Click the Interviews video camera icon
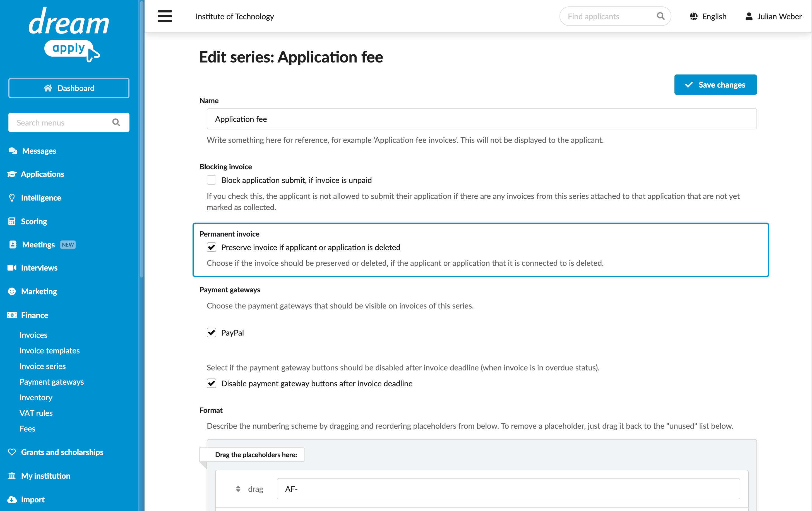This screenshot has width=812, height=511. tap(12, 268)
